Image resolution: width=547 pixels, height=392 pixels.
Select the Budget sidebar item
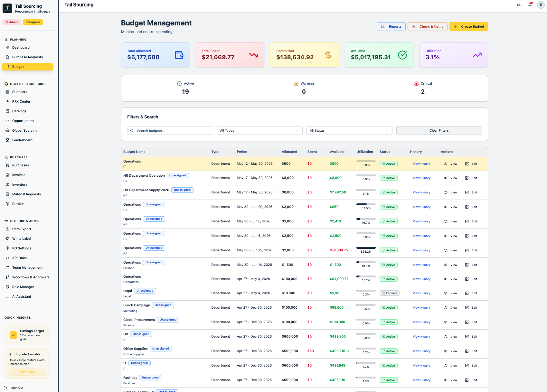27,67
